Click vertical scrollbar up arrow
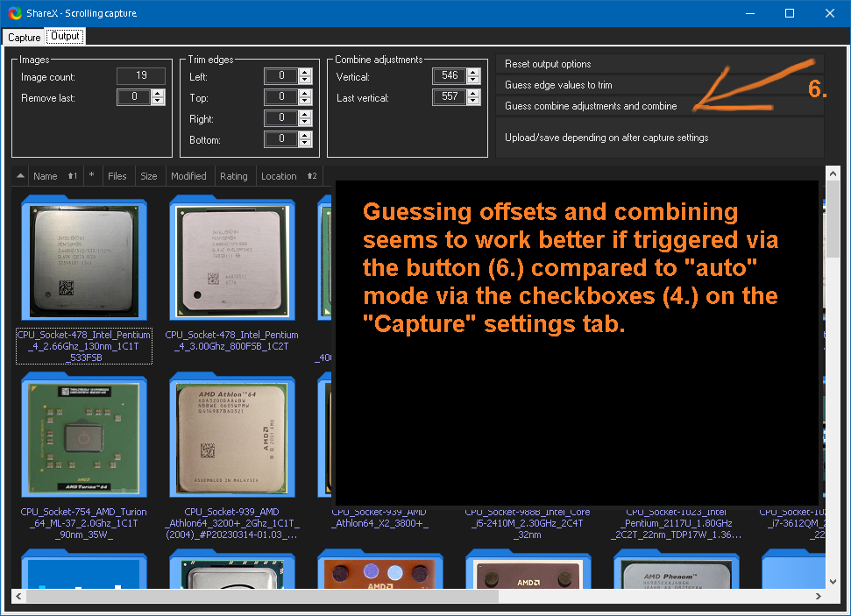This screenshot has width=851, height=616. 833,173
